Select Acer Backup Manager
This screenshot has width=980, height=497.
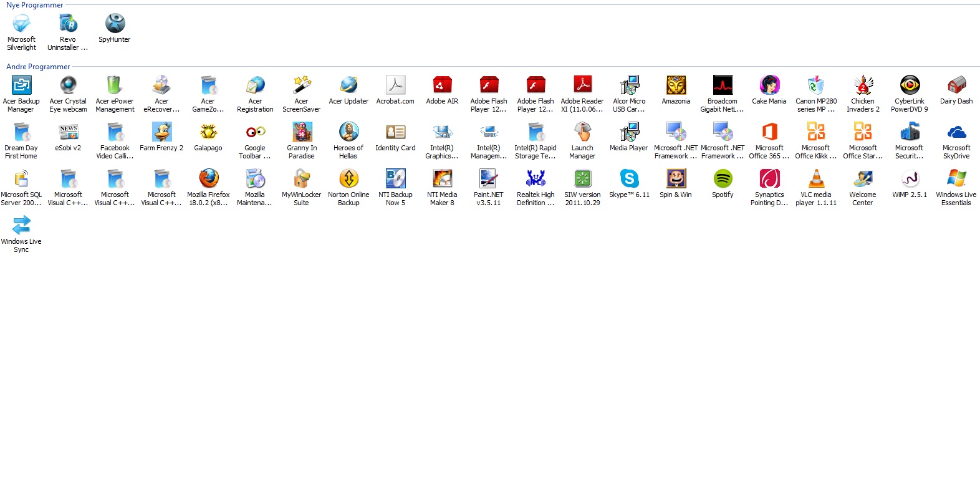(x=21, y=85)
